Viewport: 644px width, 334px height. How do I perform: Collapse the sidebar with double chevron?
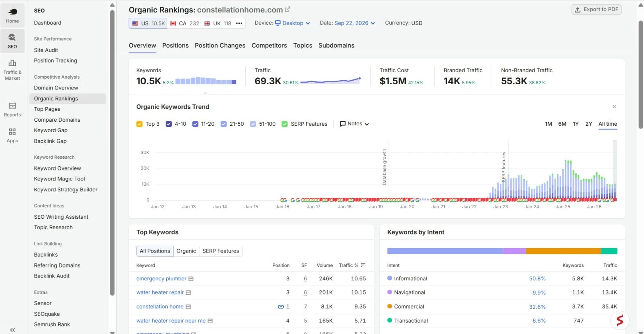coord(12,330)
